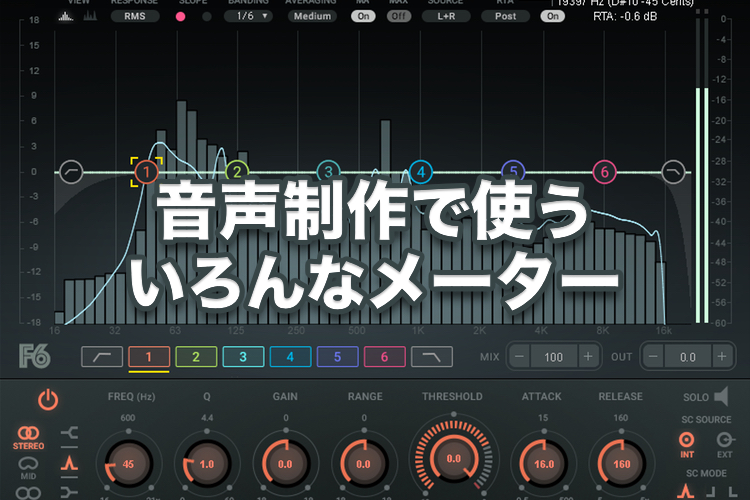
Task: Click the MIX value field showing 100
Action: [553, 357]
